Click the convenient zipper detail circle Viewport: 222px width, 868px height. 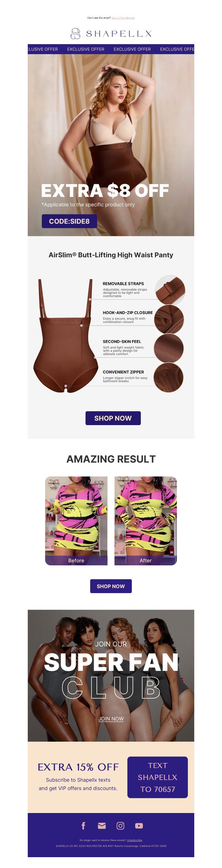168,378
